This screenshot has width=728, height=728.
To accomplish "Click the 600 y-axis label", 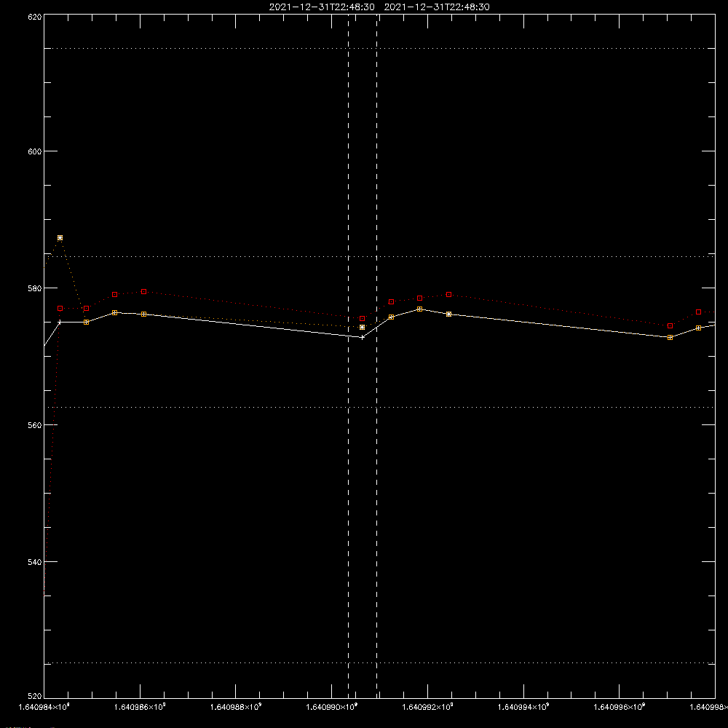I will pyautogui.click(x=35, y=151).
